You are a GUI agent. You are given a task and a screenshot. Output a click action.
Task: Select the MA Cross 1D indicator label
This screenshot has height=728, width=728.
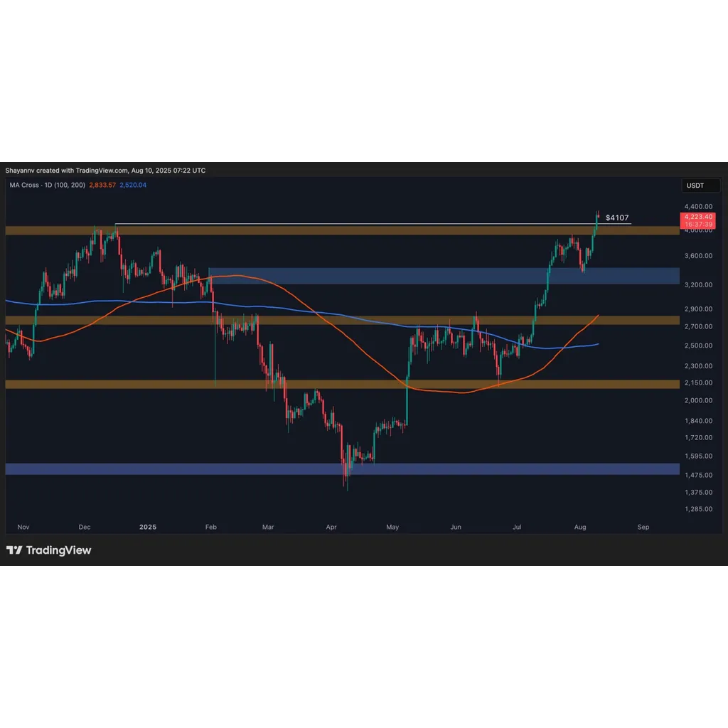click(48, 185)
